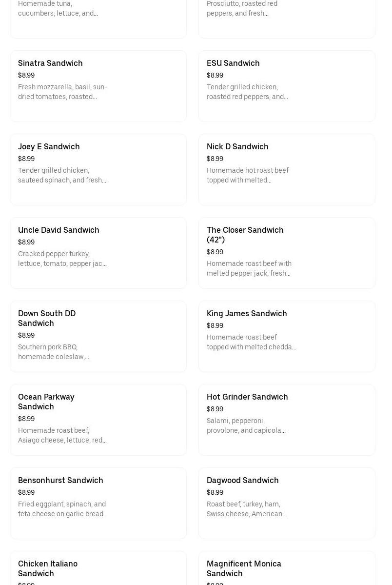Click the Southern pork BBQ description text
The image size is (392, 585).
coord(54,352)
